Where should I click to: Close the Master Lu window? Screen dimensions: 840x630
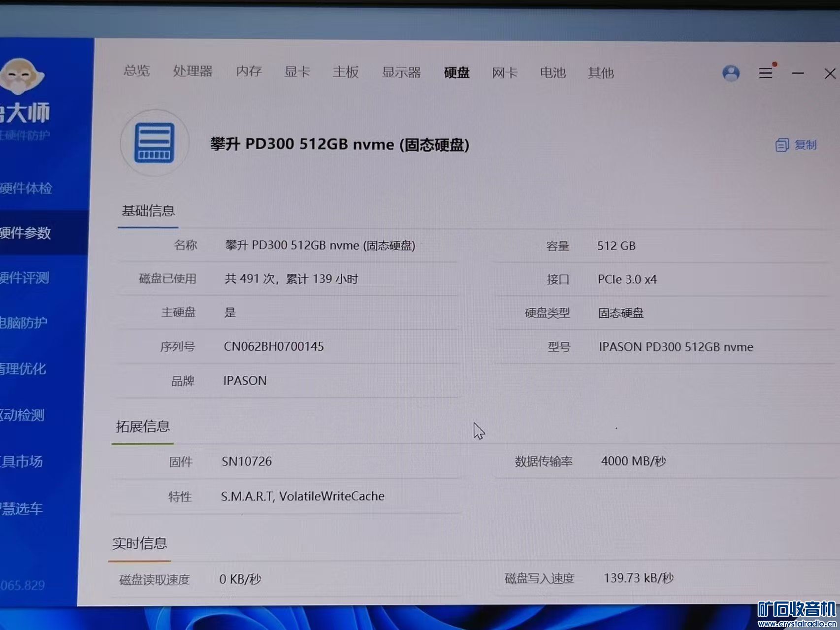click(830, 73)
